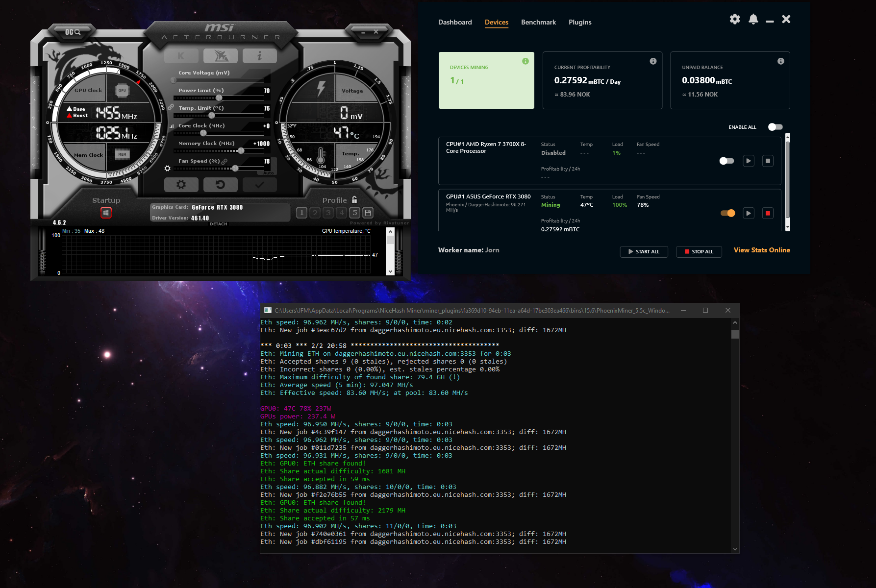Click the MEM chip icon in clock gauge
The width and height of the screenshot is (876, 588).
point(122,154)
